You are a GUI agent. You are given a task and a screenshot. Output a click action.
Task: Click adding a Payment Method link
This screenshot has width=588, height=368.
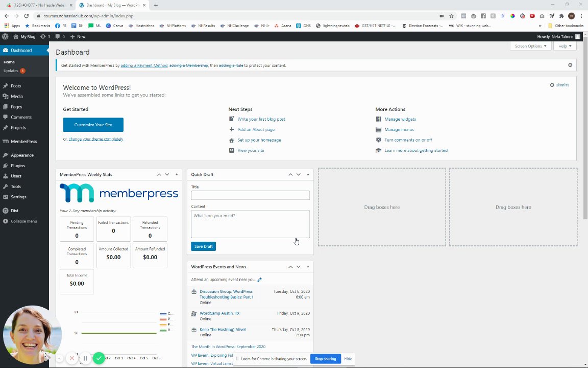(x=144, y=65)
